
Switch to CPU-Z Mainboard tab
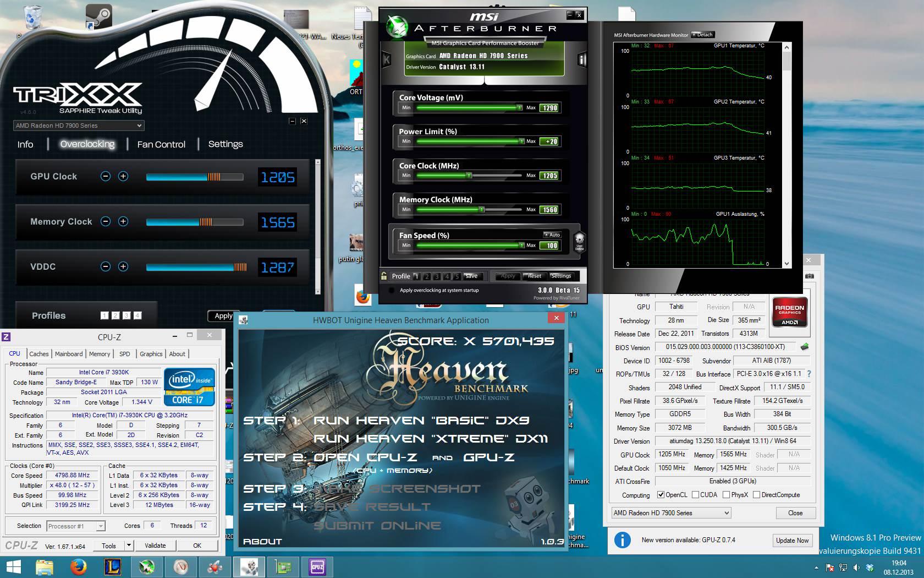click(69, 354)
